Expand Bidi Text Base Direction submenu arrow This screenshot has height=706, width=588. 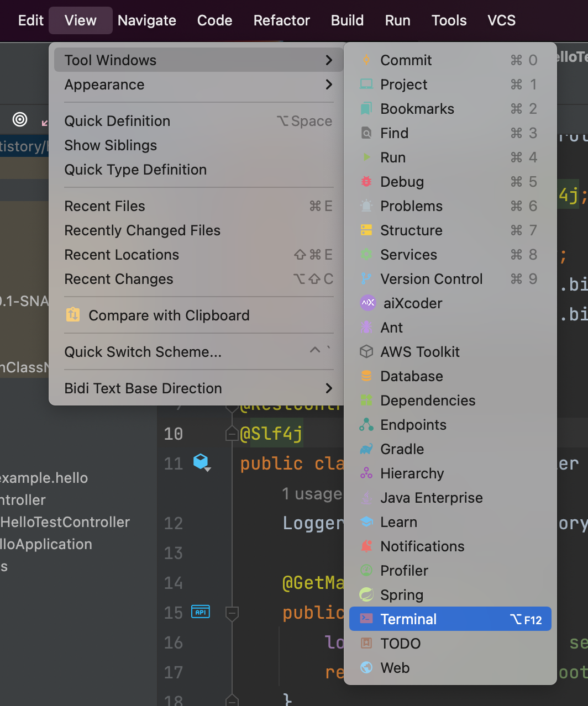(329, 388)
